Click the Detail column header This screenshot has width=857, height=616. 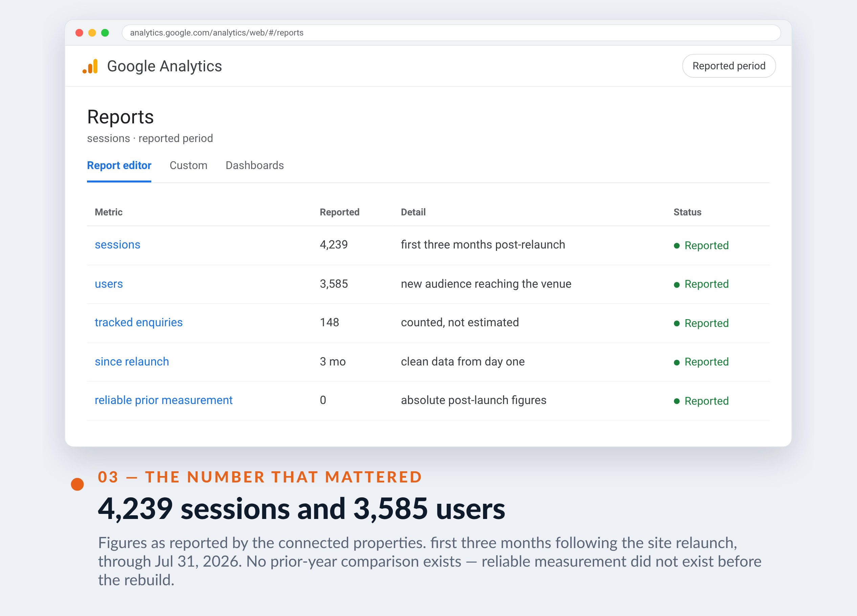pyautogui.click(x=413, y=212)
